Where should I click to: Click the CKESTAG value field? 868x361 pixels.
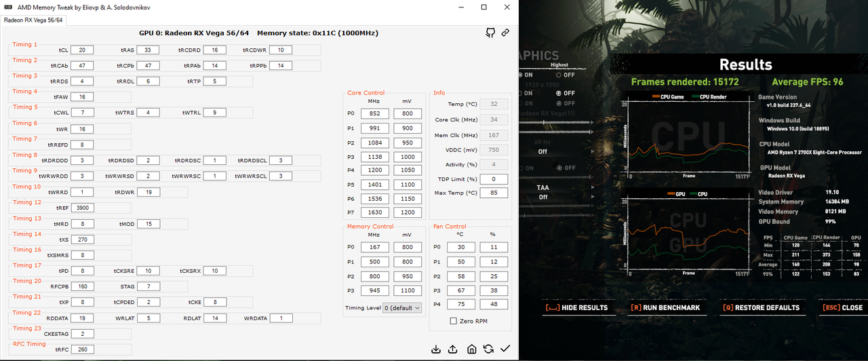[x=83, y=334]
